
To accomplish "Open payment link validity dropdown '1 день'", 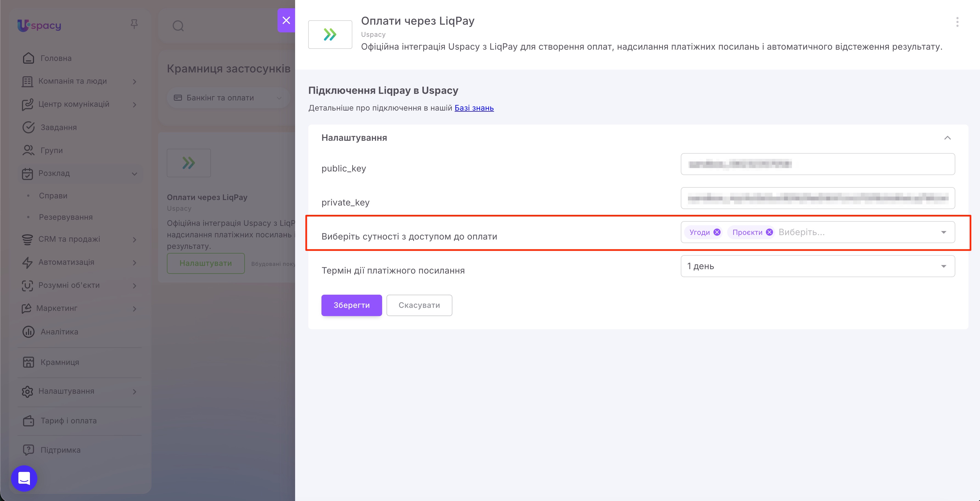I will tap(817, 266).
